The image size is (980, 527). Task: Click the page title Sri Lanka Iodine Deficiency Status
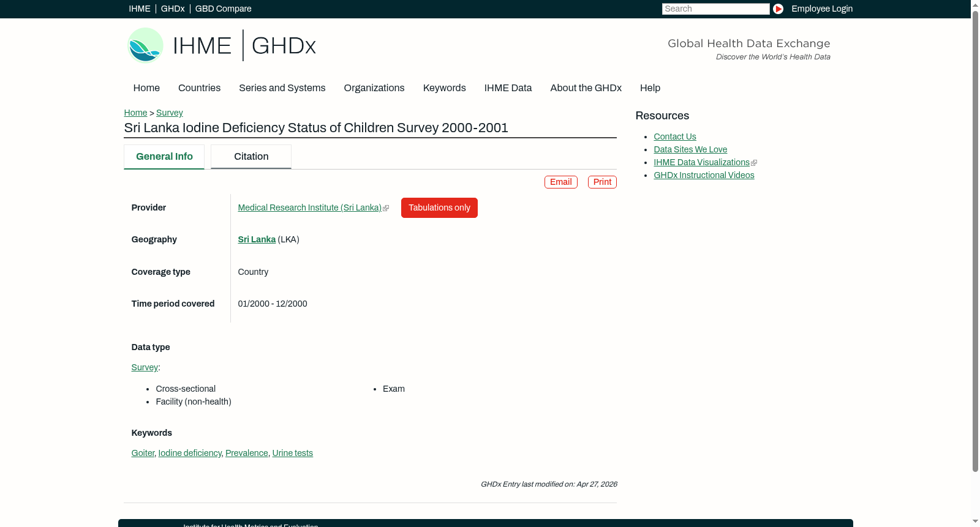click(316, 127)
